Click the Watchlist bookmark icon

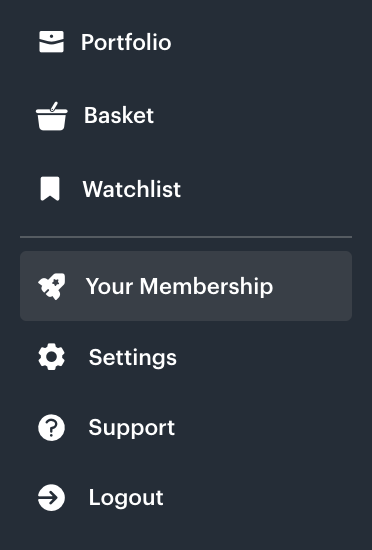[50, 189]
